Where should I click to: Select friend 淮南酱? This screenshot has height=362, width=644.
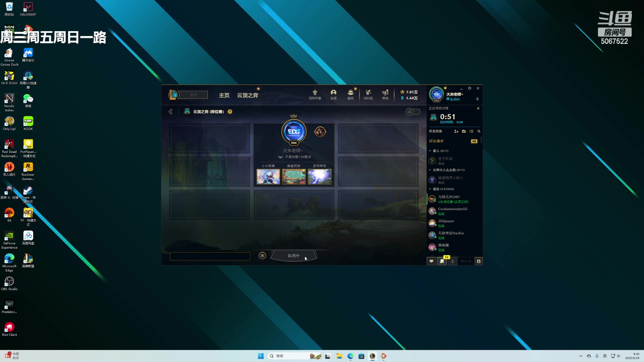pyautogui.click(x=453, y=247)
